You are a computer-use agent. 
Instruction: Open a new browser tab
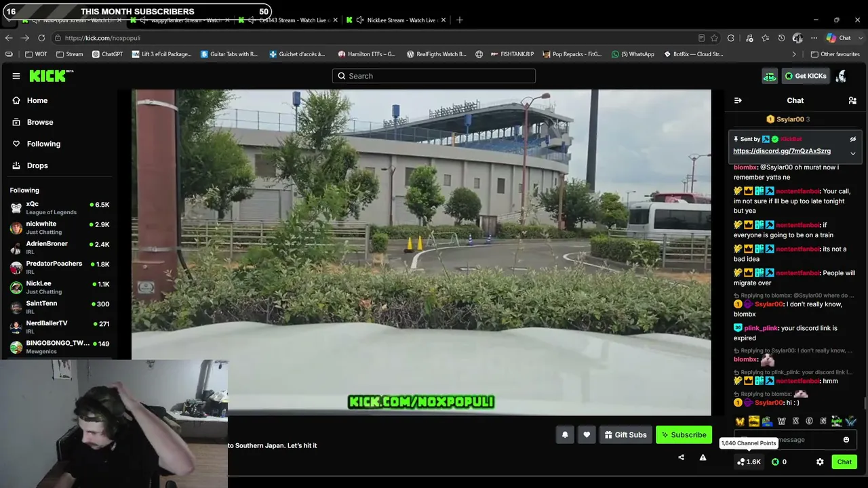[460, 20]
